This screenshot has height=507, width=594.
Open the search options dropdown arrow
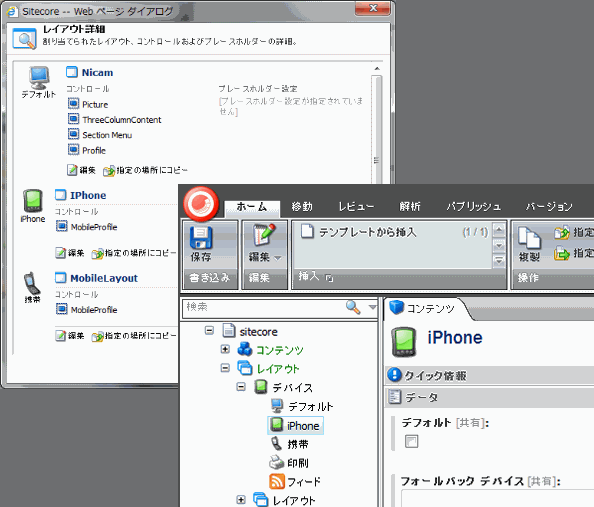(372, 307)
